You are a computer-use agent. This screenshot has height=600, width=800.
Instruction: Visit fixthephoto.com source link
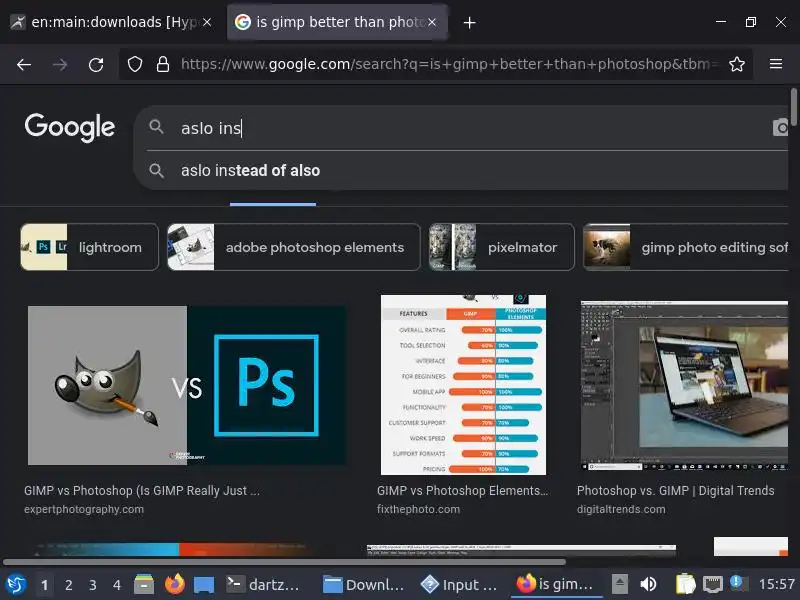[x=418, y=509]
